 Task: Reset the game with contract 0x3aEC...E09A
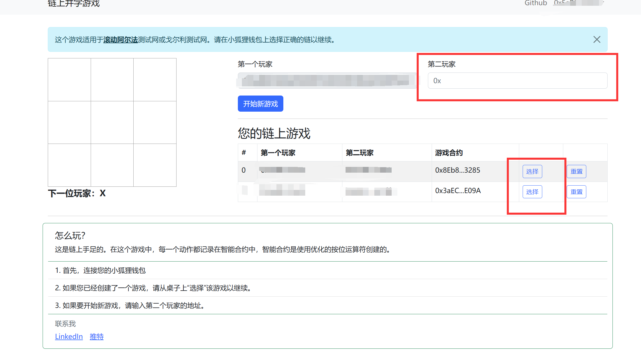tap(576, 192)
